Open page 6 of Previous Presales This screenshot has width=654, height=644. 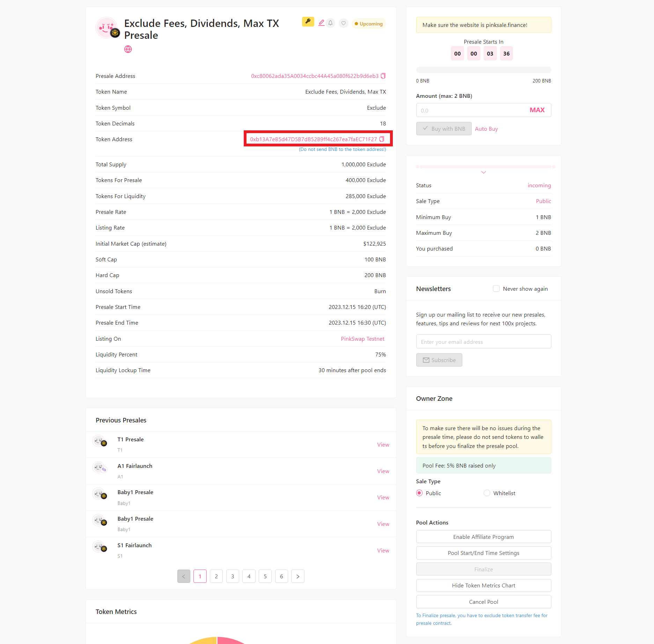pyautogui.click(x=281, y=576)
